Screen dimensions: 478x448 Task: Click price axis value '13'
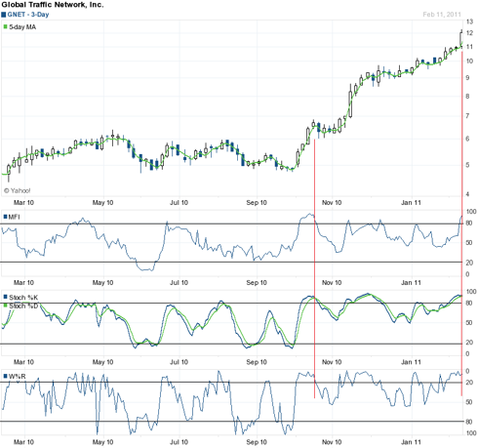pos(469,21)
